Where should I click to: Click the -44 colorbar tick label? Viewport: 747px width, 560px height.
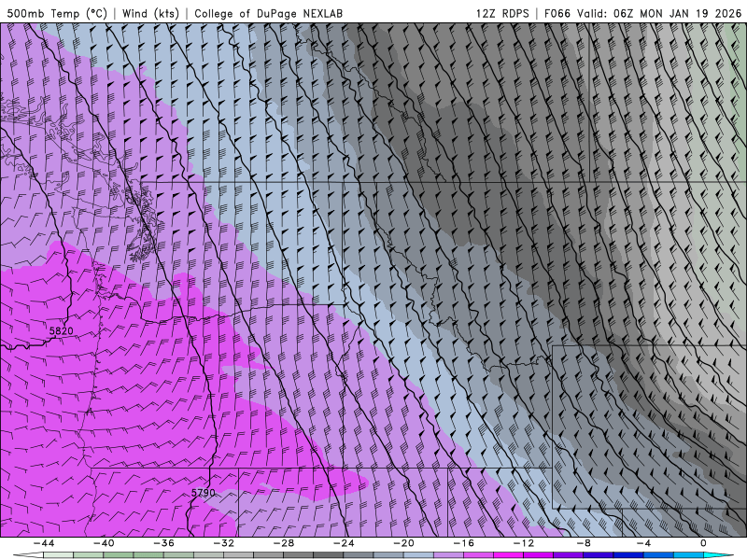pyautogui.click(x=44, y=543)
